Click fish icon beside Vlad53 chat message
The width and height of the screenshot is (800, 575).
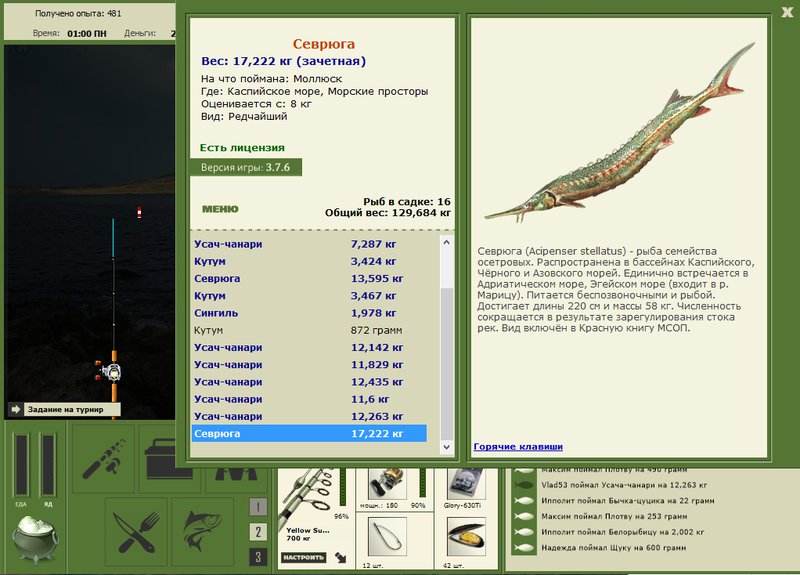pos(524,485)
